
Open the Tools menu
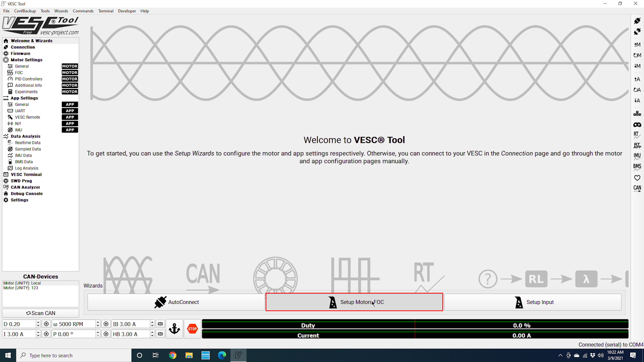pyautogui.click(x=45, y=11)
